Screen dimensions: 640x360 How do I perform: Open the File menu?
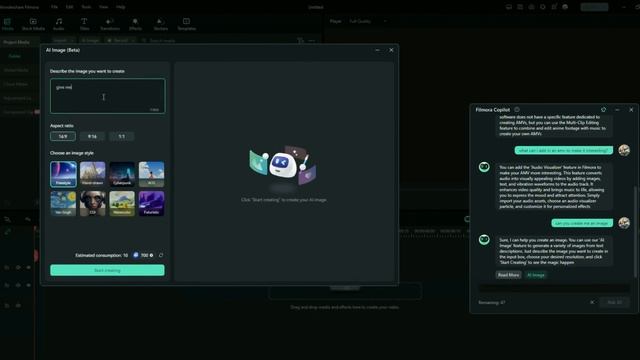pyautogui.click(x=54, y=7)
